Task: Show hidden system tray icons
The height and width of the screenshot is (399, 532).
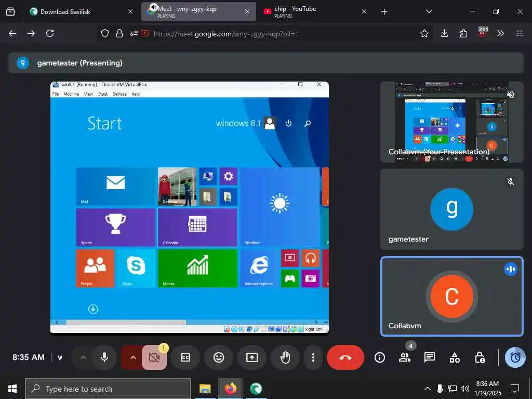Action: (x=428, y=389)
